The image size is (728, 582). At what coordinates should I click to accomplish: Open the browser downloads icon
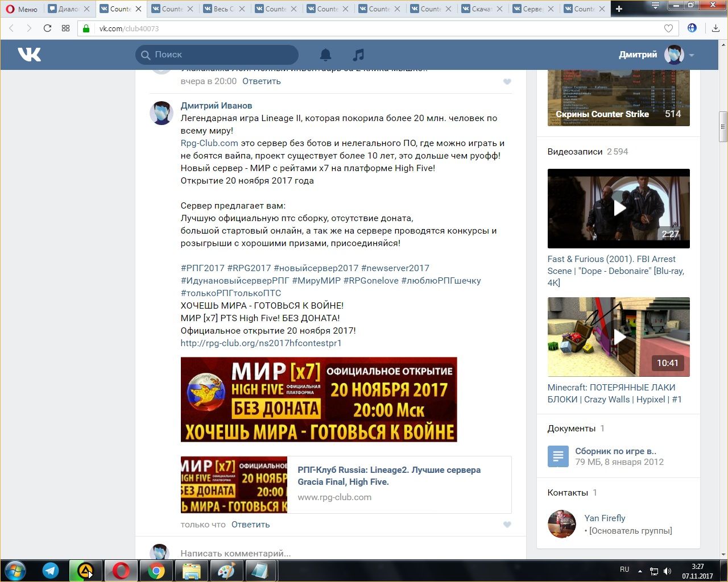pyautogui.click(x=715, y=28)
